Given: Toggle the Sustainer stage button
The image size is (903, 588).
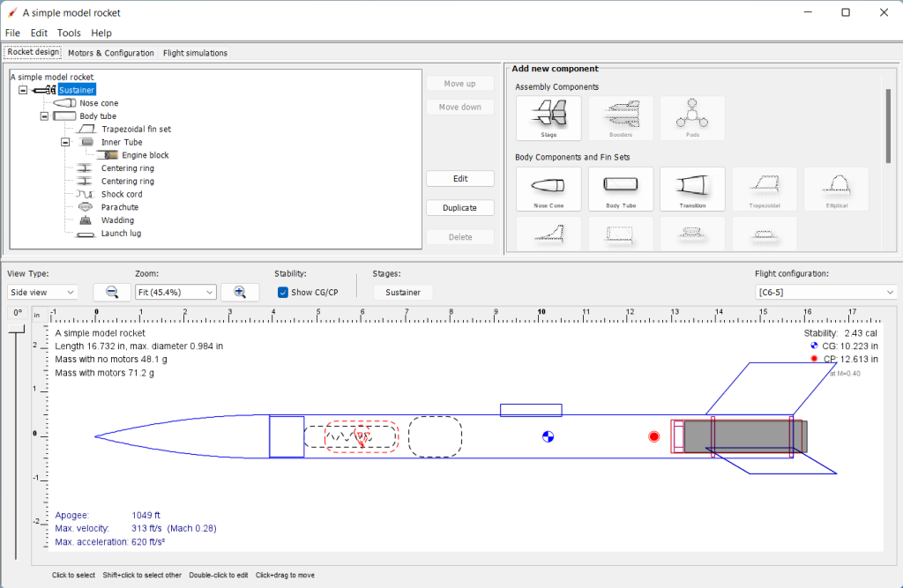Looking at the screenshot, I should [402, 292].
